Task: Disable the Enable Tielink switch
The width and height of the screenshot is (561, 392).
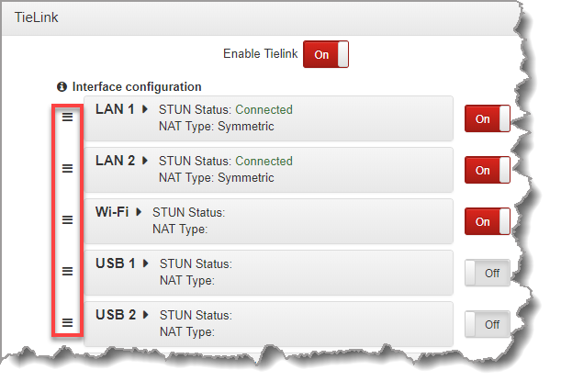Action: coord(326,54)
